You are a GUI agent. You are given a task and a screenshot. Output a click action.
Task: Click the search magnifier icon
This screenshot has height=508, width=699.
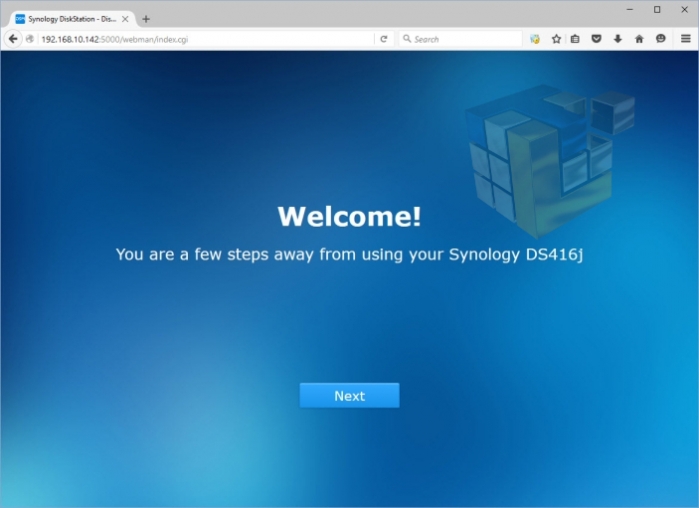click(407, 39)
